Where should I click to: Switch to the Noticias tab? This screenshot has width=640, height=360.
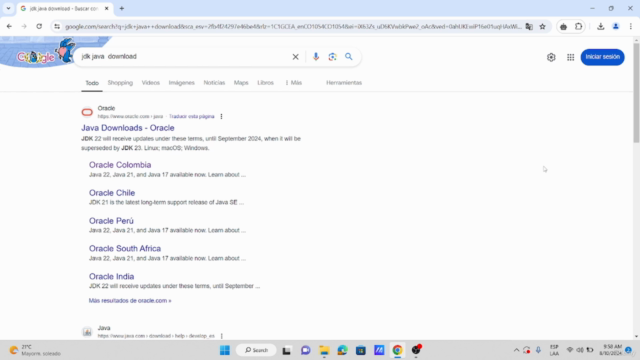click(x=214, y=83)
